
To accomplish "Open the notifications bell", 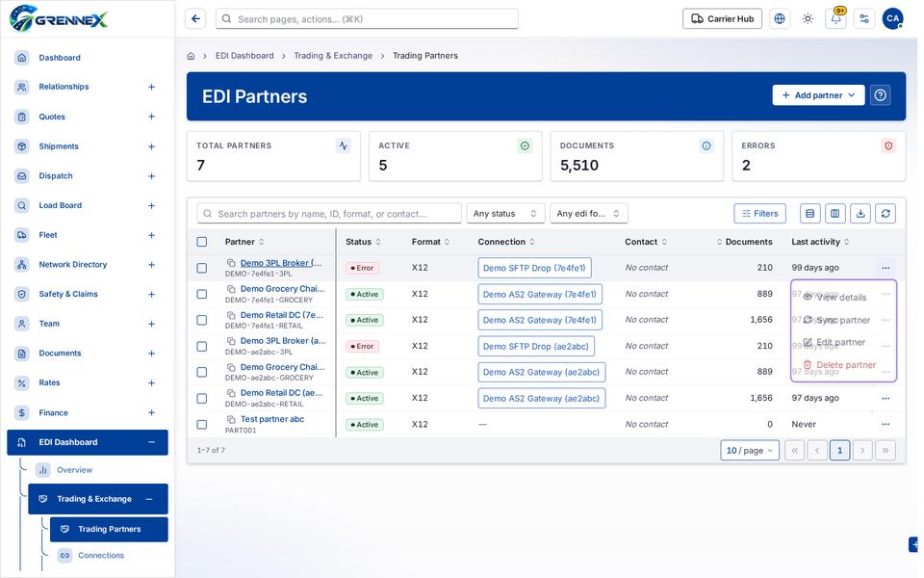I will [x=835, y=19].
